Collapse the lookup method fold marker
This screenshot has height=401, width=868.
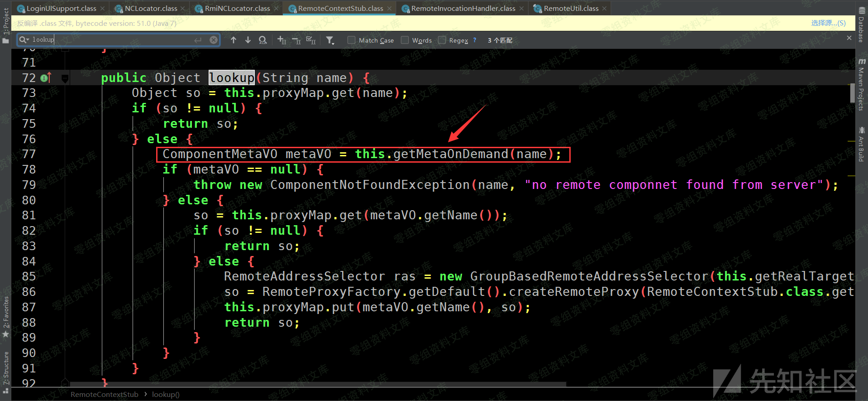[65, 78]
